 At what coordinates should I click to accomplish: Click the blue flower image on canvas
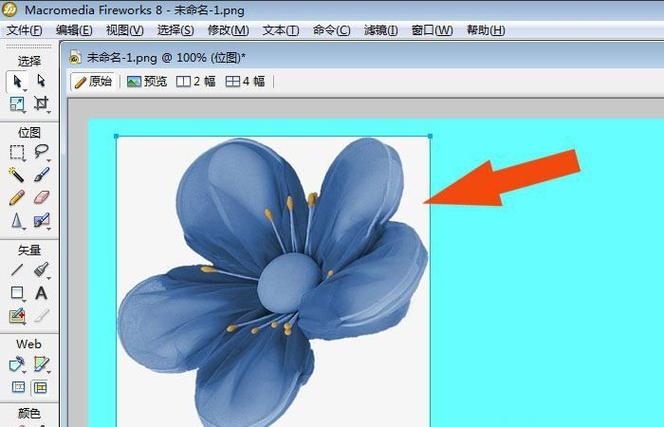click(273, 282)
